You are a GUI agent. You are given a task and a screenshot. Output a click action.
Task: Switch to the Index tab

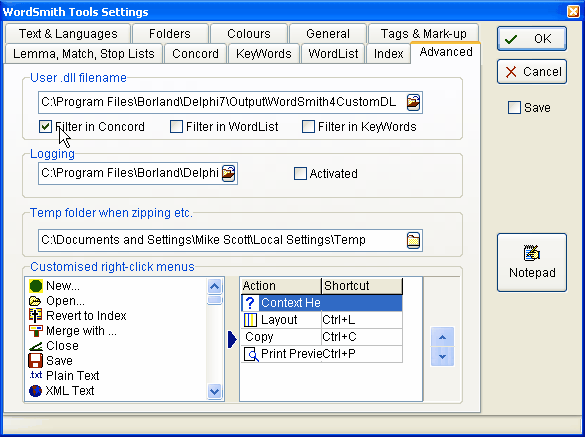click(x=388, y=54)
